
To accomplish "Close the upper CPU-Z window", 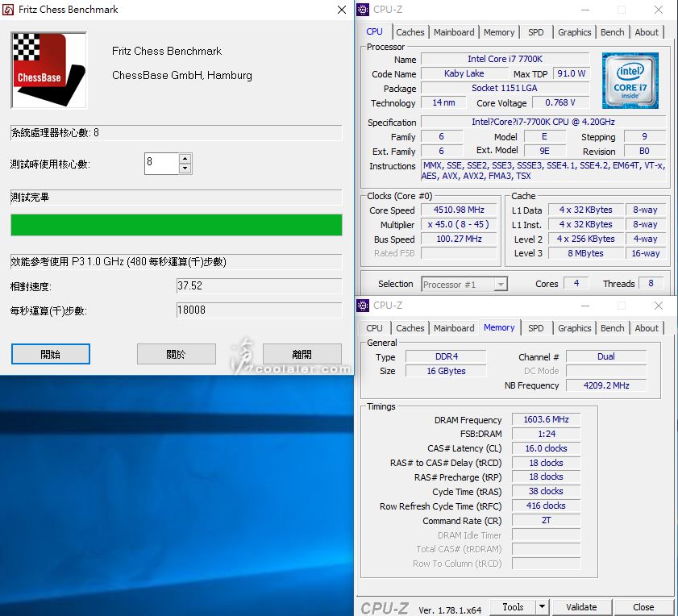I will point(658,10).
